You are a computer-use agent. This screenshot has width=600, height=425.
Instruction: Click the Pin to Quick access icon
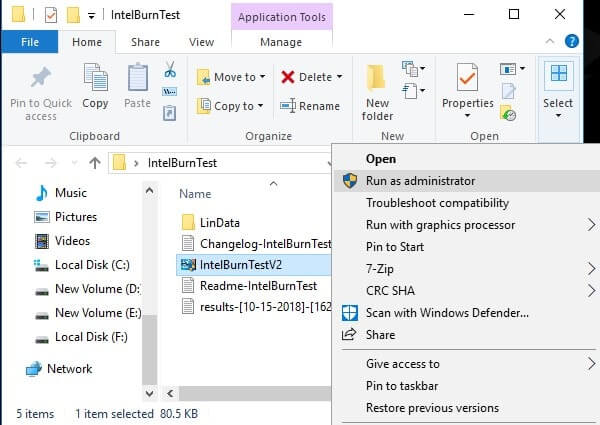(x=41, y=78)
